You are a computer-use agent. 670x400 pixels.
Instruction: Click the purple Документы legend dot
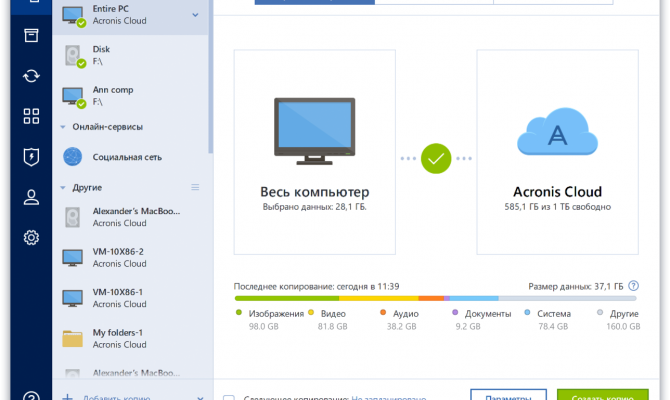click(455, 313)
